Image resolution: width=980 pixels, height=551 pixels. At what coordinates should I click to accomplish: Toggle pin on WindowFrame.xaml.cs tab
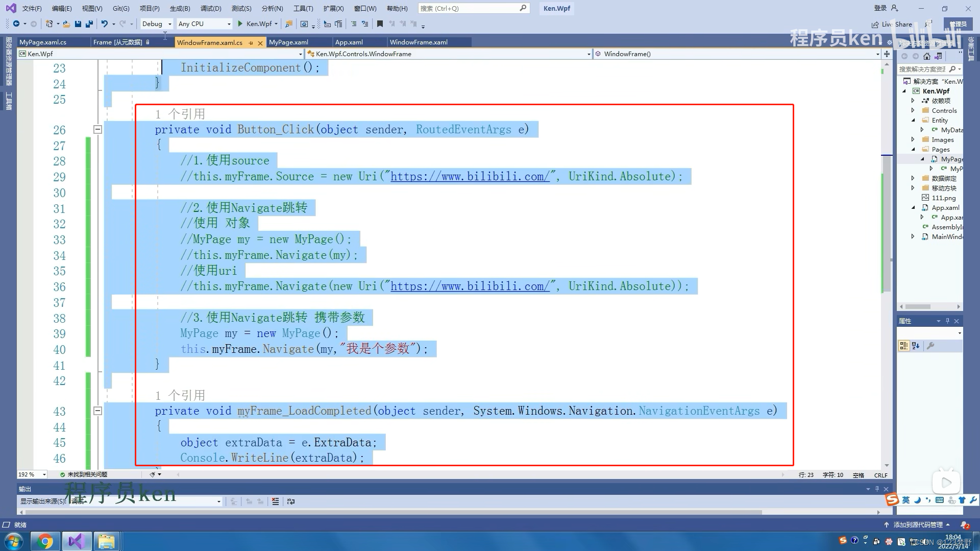[x=251, y=43]
